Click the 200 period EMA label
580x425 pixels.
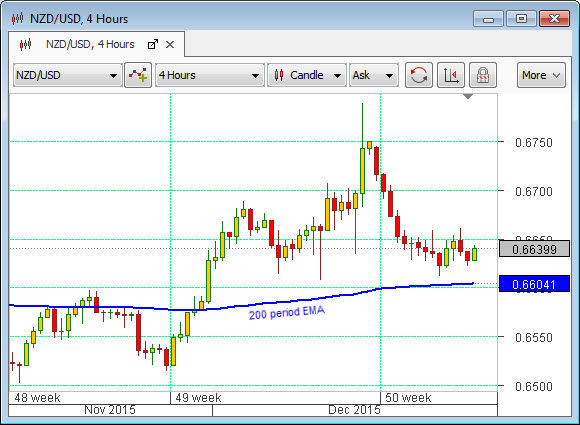tap(287, 313)
